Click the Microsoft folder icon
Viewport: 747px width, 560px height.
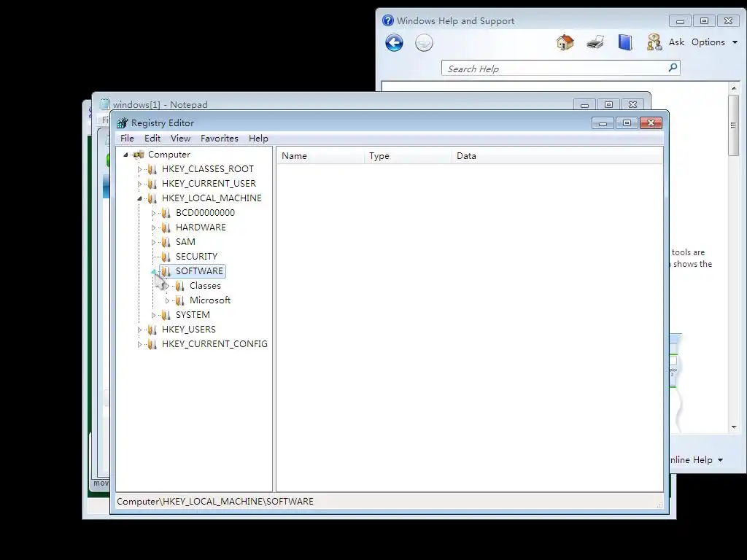[179, 300]
